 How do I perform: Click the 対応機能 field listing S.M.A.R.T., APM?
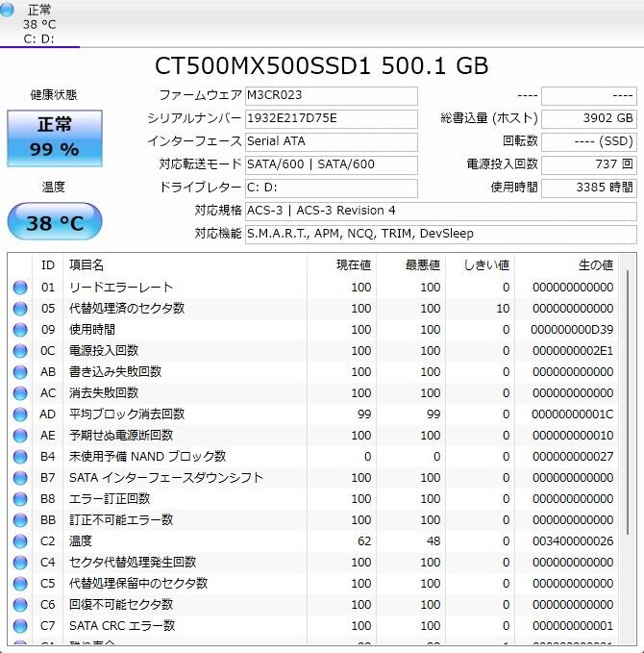click(x=441, y=235)
